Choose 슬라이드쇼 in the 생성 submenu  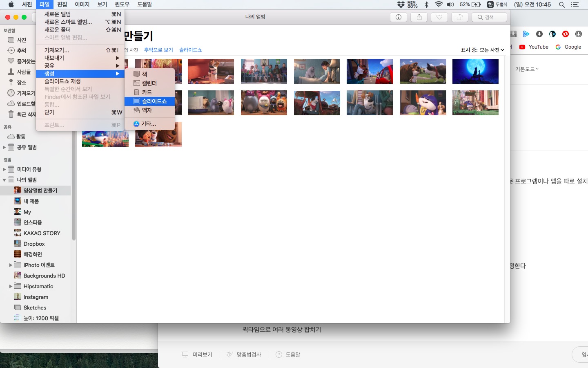[x=149, y=101]
